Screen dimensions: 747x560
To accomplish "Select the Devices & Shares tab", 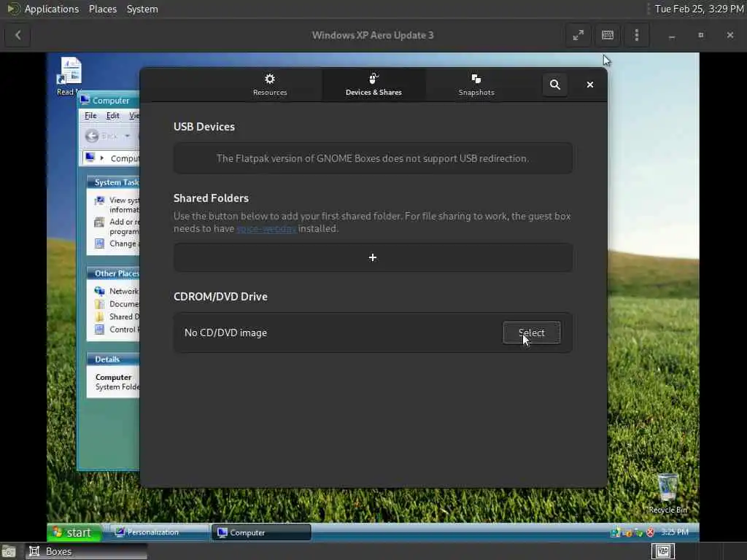I will click(373, 85).
